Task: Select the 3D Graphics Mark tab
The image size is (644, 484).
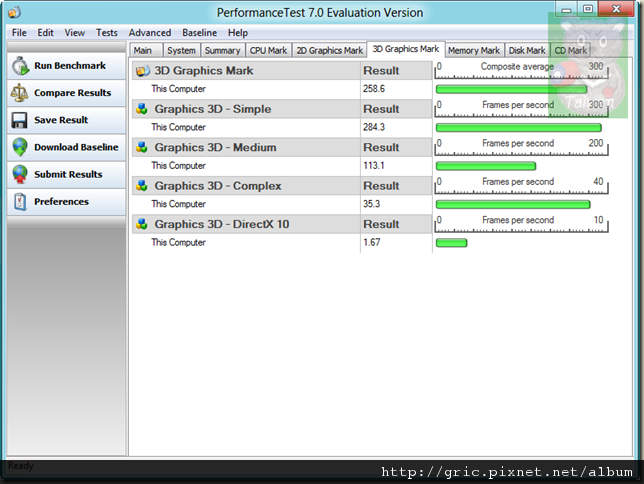Action: [x=406, y=49]
